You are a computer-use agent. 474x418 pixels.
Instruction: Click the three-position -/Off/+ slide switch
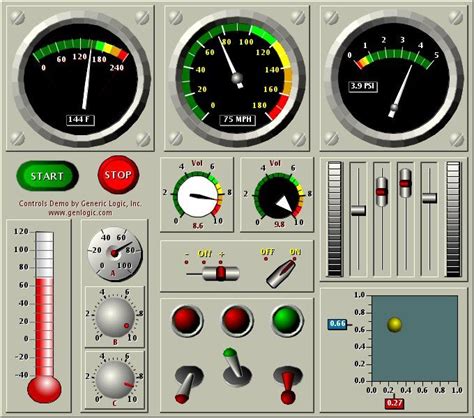(x=221, y=273)
